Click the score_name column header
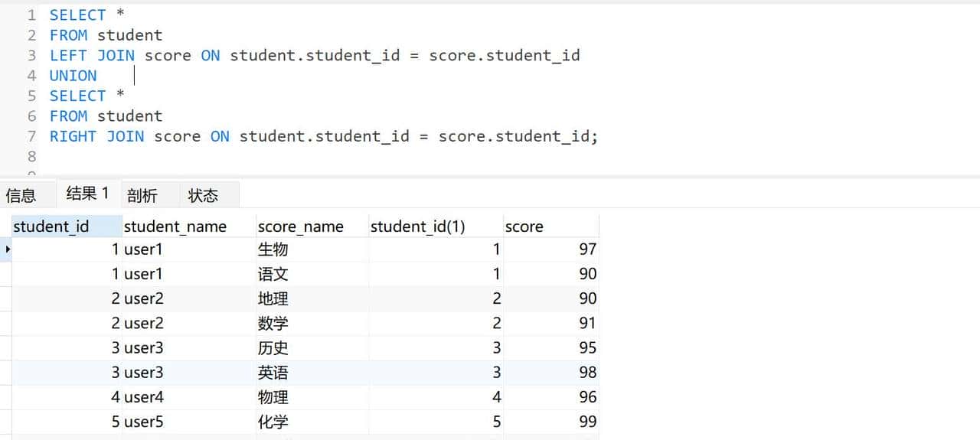This screenshot has height=440, width=980. coord(312,227)
